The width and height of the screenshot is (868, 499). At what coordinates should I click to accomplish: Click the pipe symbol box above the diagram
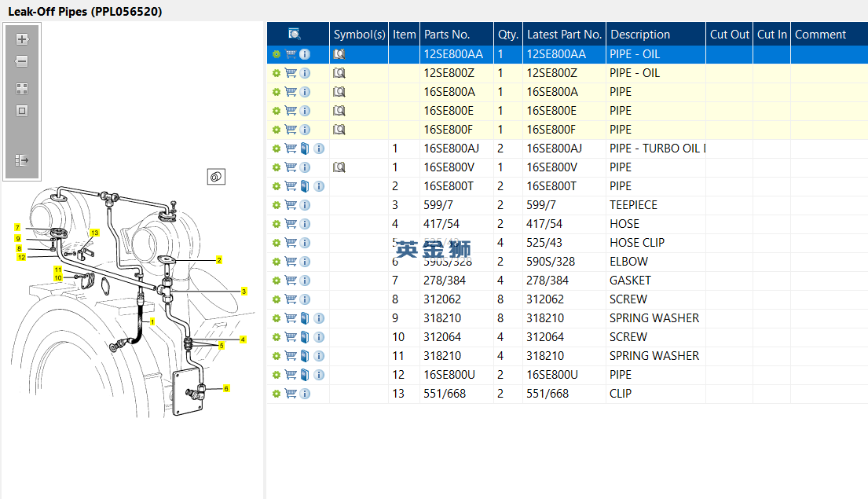click(217, 178)
